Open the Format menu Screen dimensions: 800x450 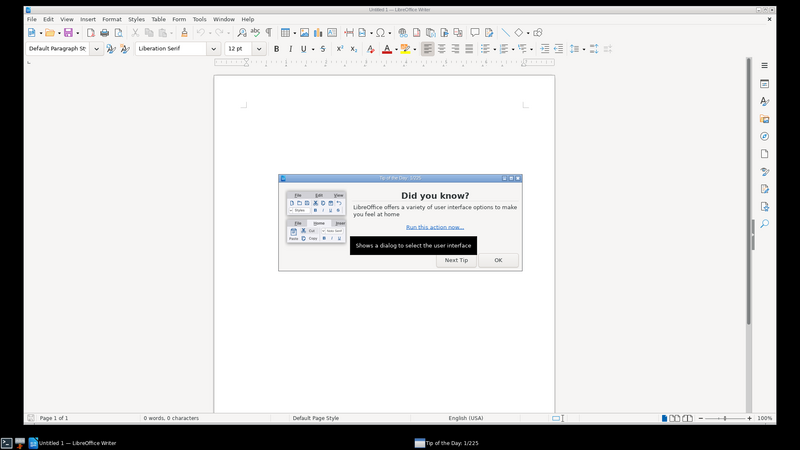[112, 19]
